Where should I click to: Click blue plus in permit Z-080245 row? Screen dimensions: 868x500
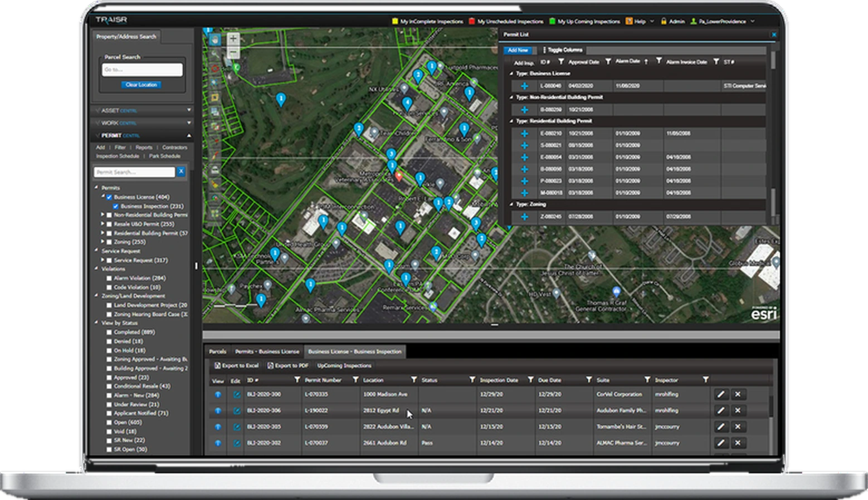524,217
